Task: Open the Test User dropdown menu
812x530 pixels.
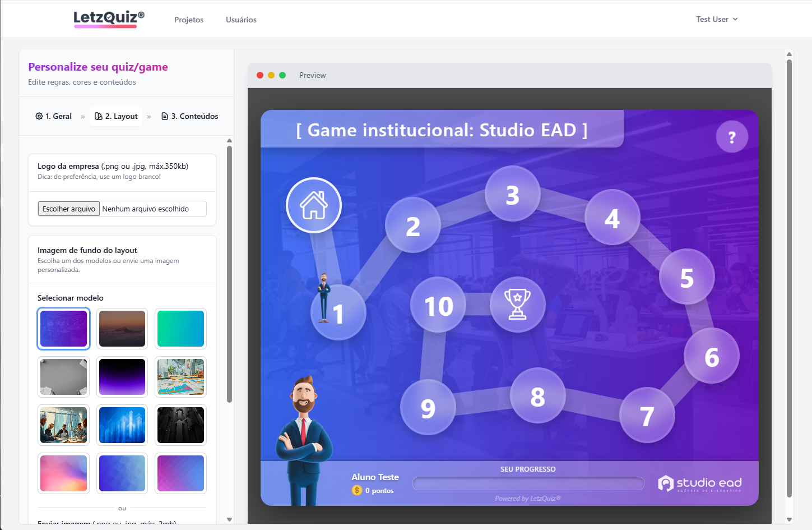Action: [717, 19]
